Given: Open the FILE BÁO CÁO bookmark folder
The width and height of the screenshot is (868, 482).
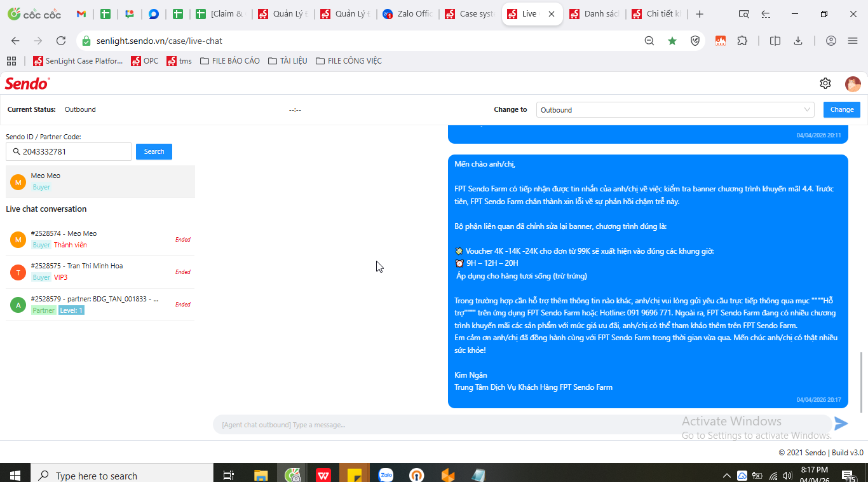Looking at the screenshot, I should point(229,61).
